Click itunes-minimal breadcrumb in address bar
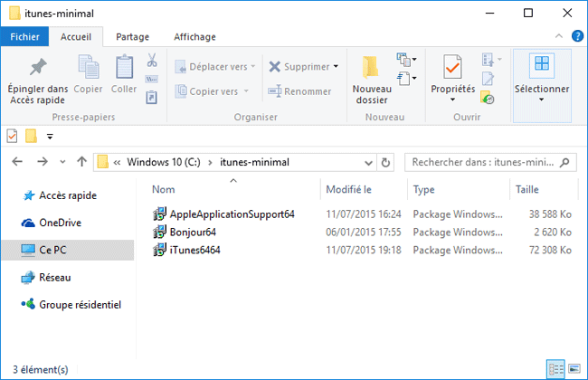 click(254, 162)
